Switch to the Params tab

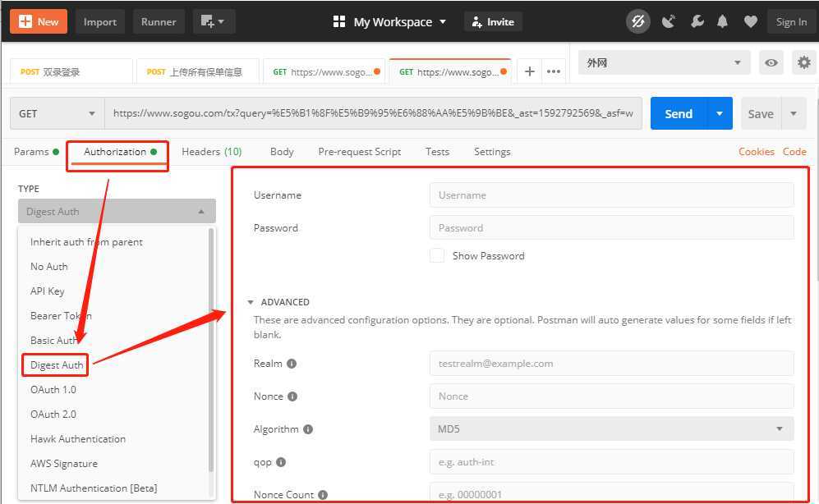click(36, 152)
